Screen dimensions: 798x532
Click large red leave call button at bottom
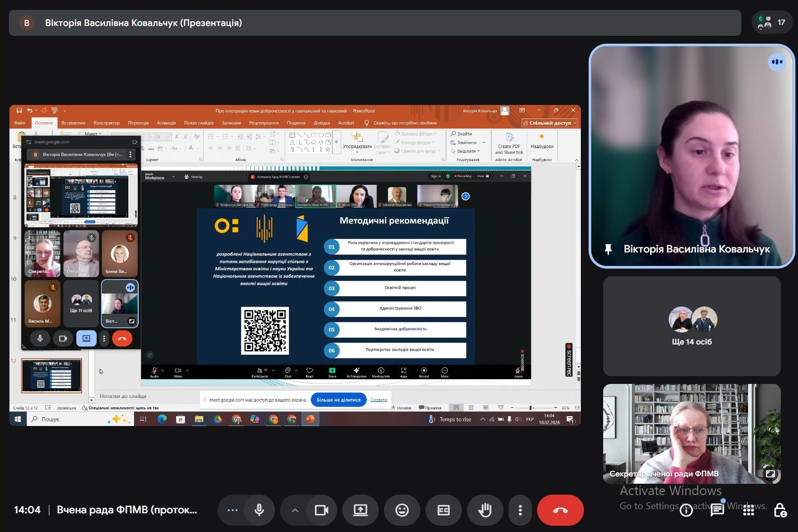[x=560, y=510]
